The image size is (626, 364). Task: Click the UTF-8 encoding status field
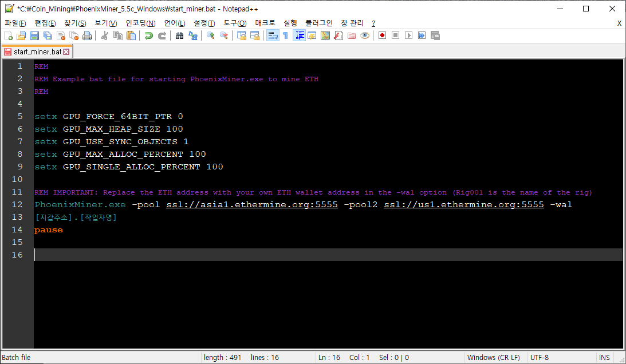click(561, 357)
